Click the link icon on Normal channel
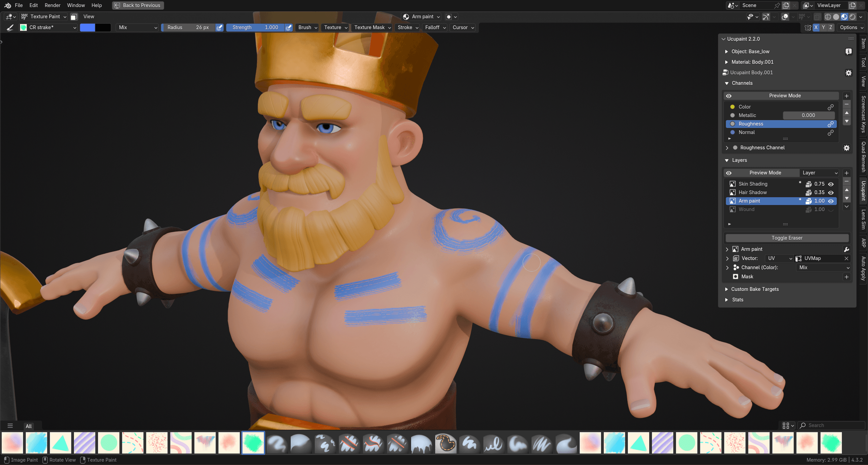 point(831,132)
